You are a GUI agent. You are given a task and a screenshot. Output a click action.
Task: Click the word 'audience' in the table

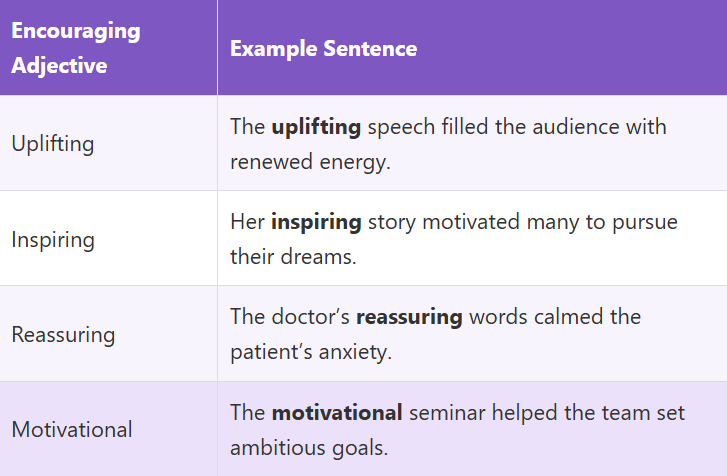(581, 128)
